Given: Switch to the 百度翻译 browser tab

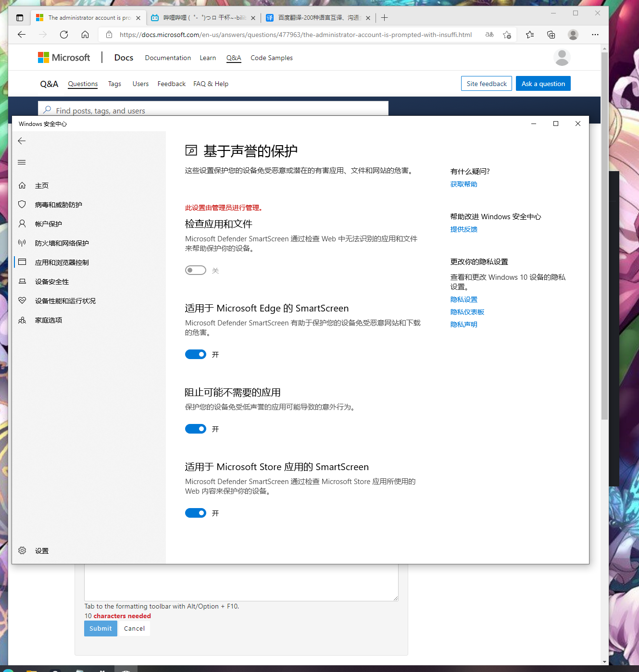Looking at the screenshot, I should (317, 18).
